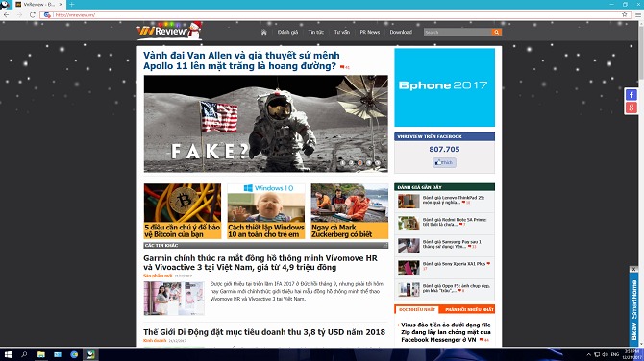Open the Download menu
644x361 pixels.
pyautogui.click(x=401, y=32)
